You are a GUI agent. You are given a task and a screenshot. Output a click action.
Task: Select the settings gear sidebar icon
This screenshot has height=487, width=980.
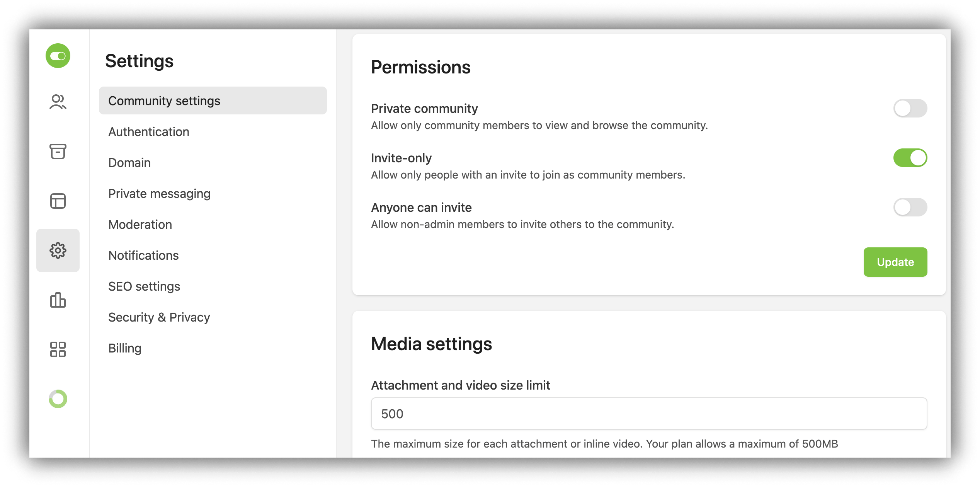pyautogui.click(x=58, y=250)
